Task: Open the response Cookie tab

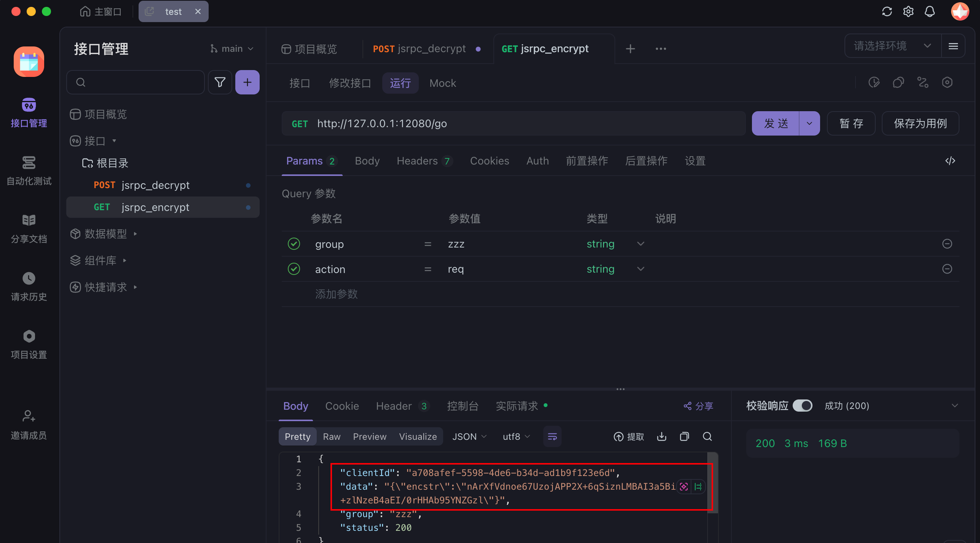Action: pos(342,406)
